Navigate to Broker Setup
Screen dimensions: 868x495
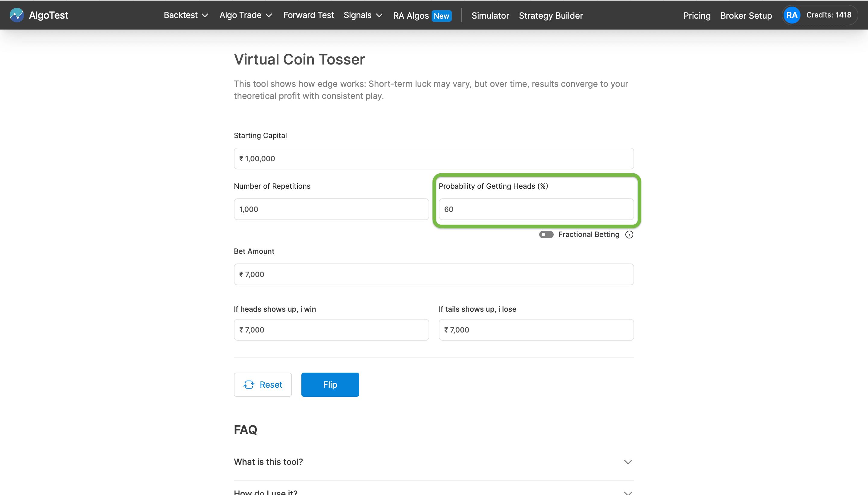pyautogui.click(x=746, y=16)
